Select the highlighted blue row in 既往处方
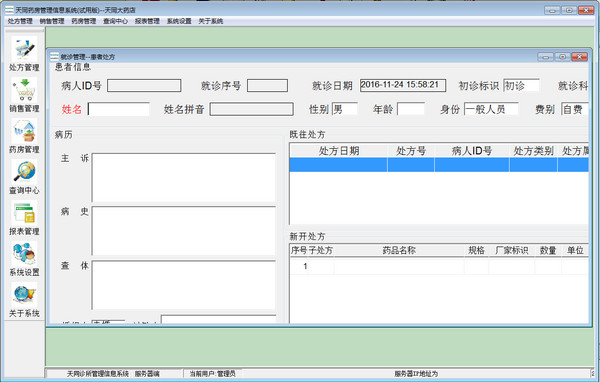Screen dimensions: 600x382 (439, 165)
